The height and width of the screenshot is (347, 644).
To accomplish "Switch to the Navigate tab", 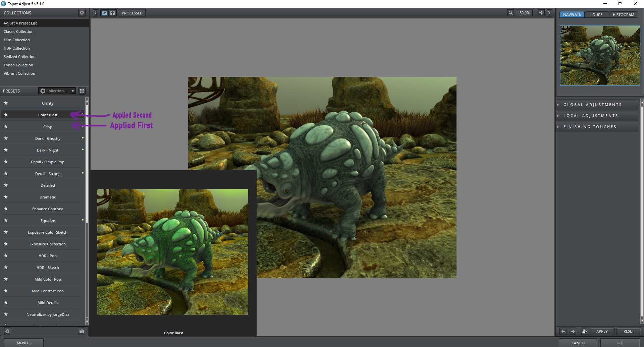I will point(572,14).
